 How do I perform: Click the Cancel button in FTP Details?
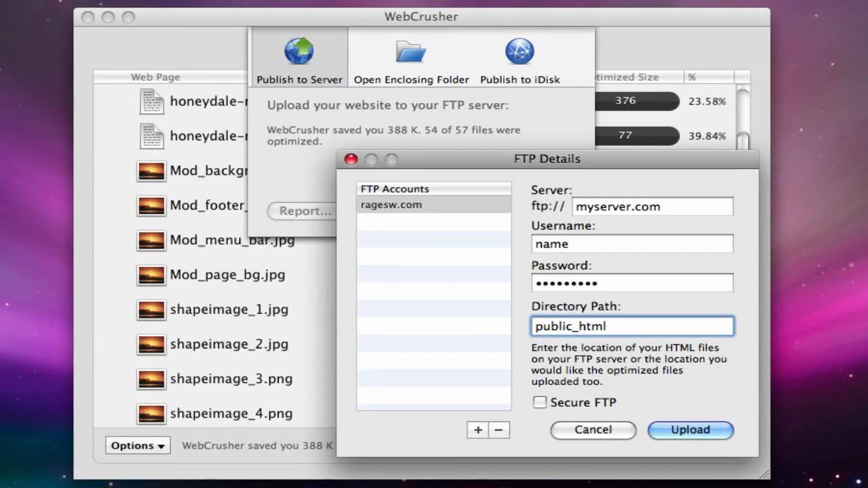pos(593,430)
